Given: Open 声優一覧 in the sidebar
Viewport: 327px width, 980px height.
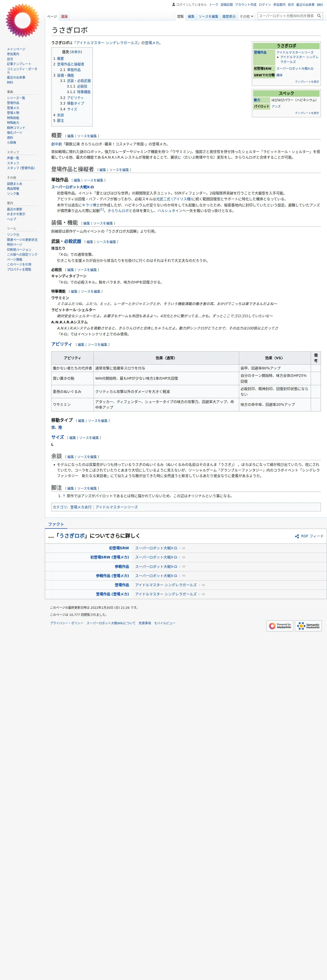Looking at the screenshot, I should click(13, 158).
